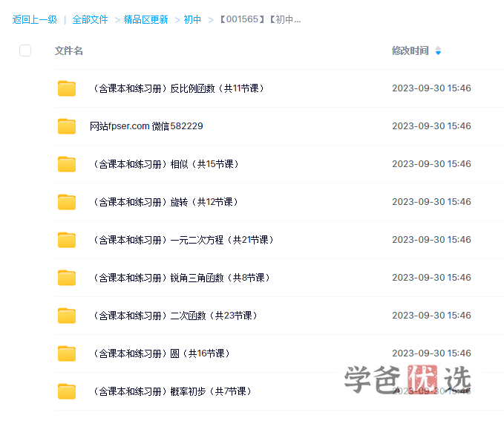Open folder icon for 锐角三角函数

[x=67, y=278]
